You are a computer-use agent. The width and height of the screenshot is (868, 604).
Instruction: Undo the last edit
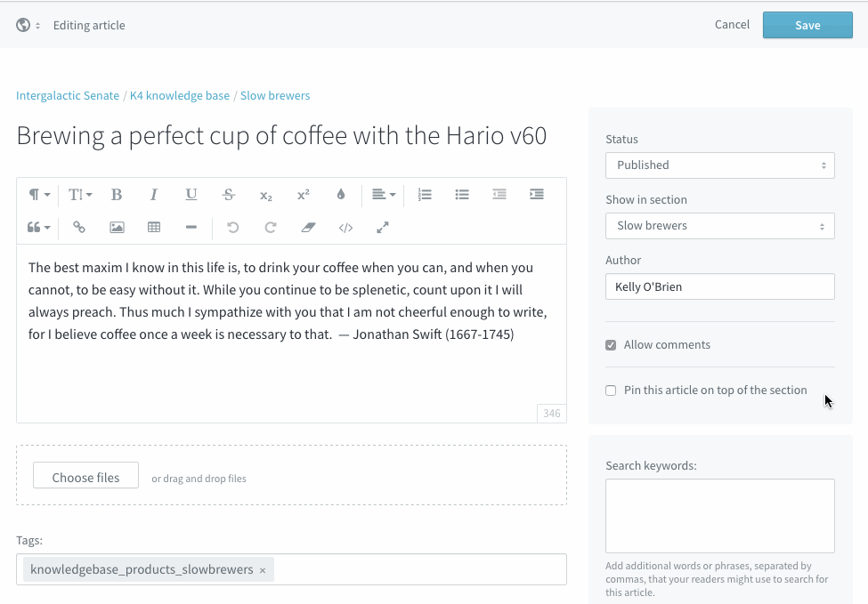click(x=233, y=228)
